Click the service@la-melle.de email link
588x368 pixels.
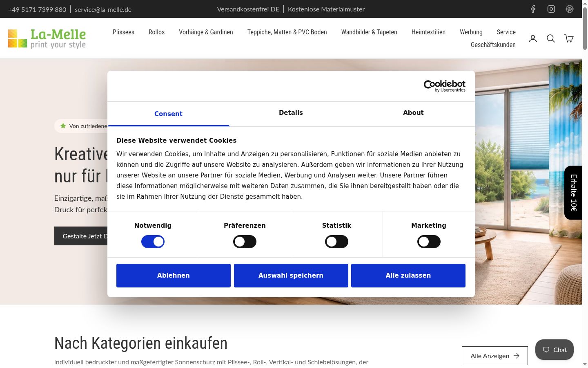pos(103,9)
